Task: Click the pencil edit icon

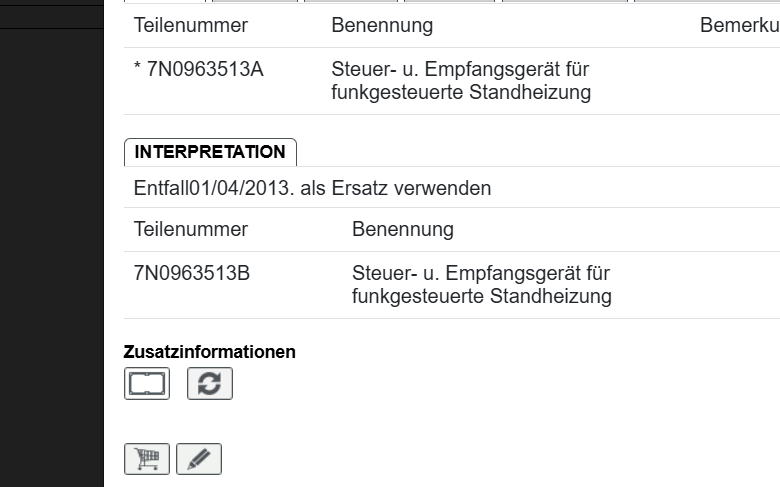Action: [199, 459]
